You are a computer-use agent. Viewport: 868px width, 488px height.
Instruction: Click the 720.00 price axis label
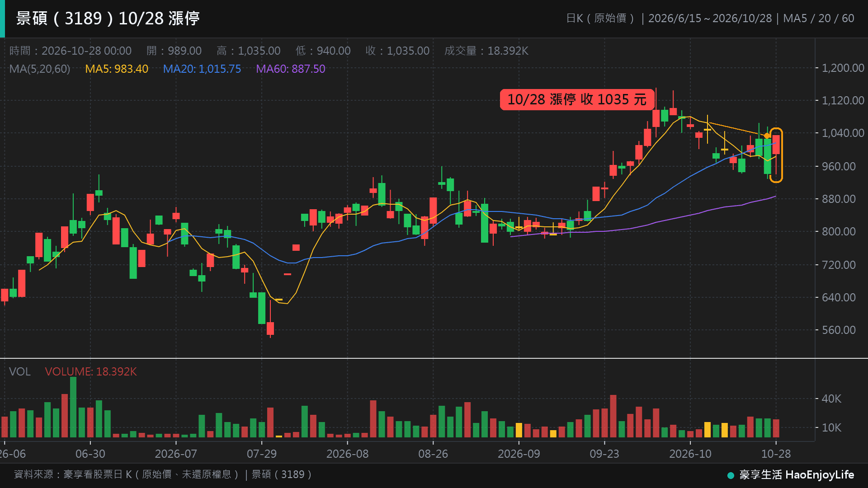tap(839, 265)
